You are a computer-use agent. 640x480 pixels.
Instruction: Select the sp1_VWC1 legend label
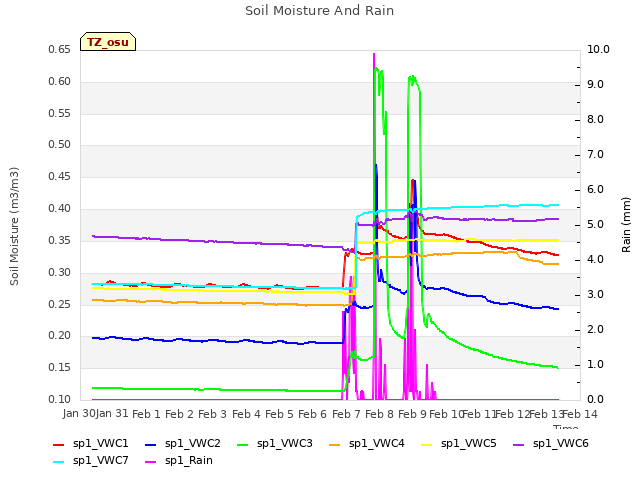point(100,444)
